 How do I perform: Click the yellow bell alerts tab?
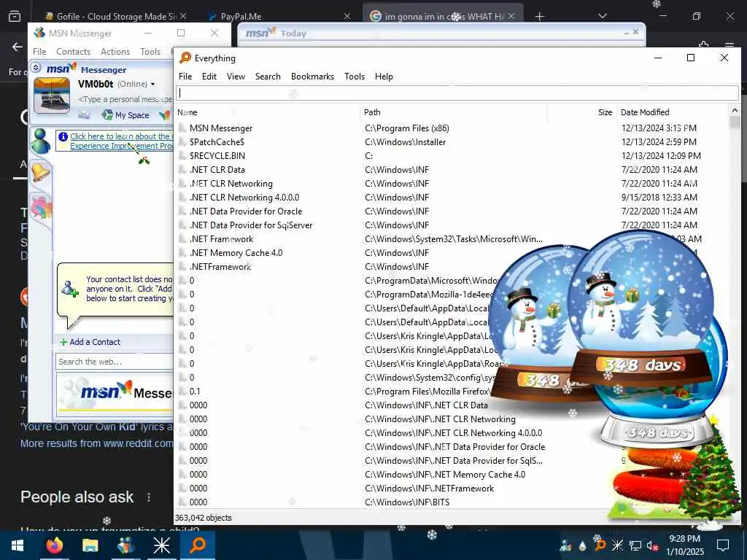40,171
